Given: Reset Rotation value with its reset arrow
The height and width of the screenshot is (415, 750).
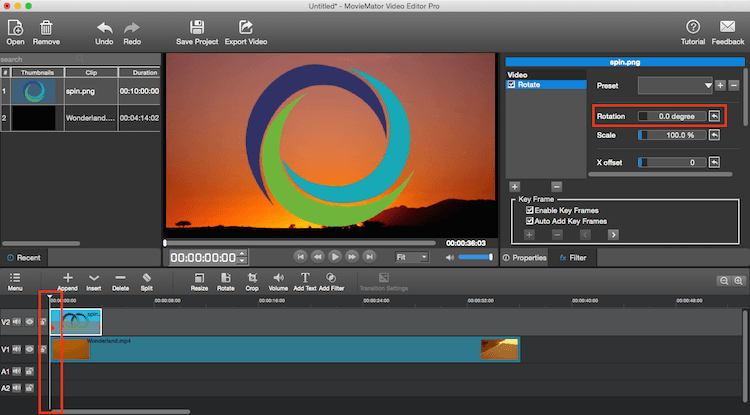Looking at the screenshot, I should point(714,116).
